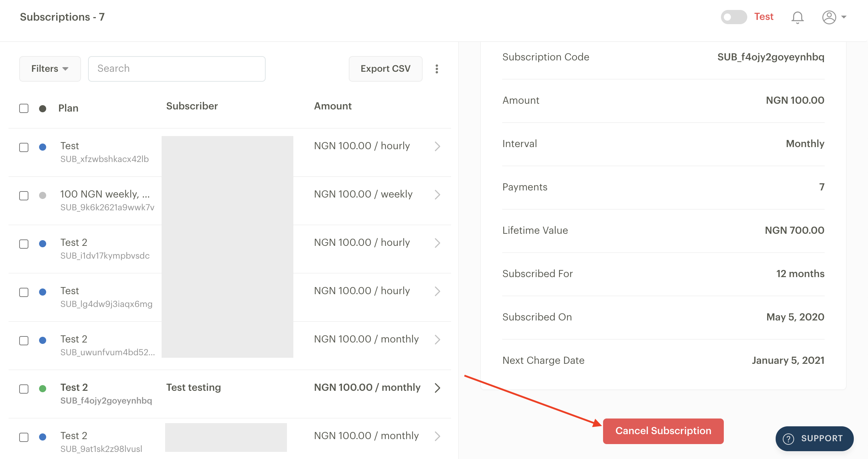Select the checkbox for Test plan
Image resolution: width=868 pixels, height=459 pixels.
point(24,146)
